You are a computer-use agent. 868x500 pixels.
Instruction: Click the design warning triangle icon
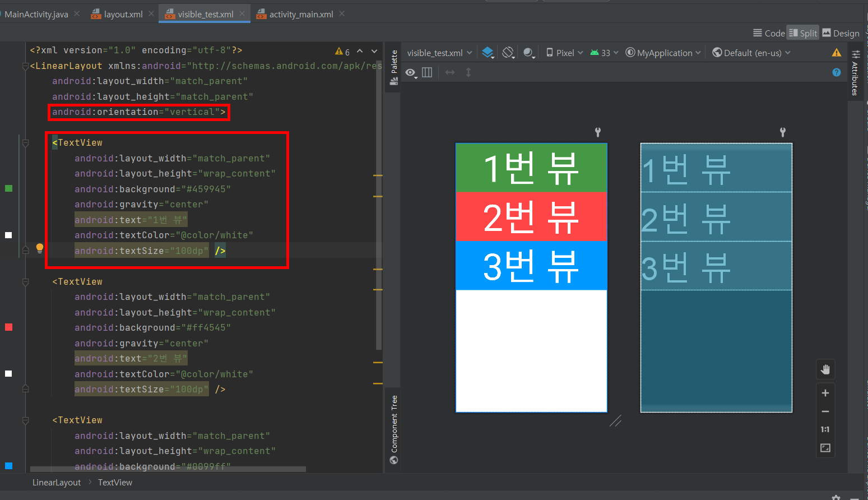[837, 53]
